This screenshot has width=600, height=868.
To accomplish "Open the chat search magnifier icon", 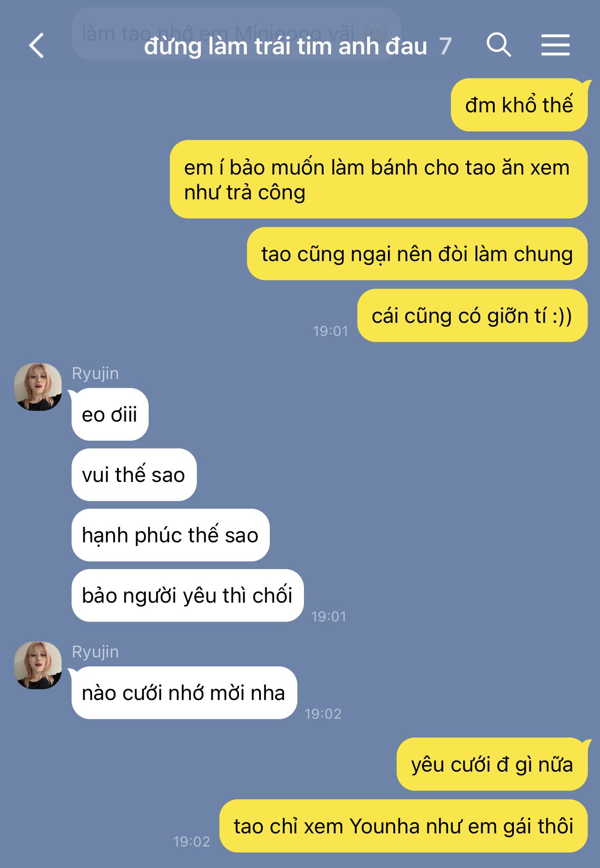I will [499, 45].
